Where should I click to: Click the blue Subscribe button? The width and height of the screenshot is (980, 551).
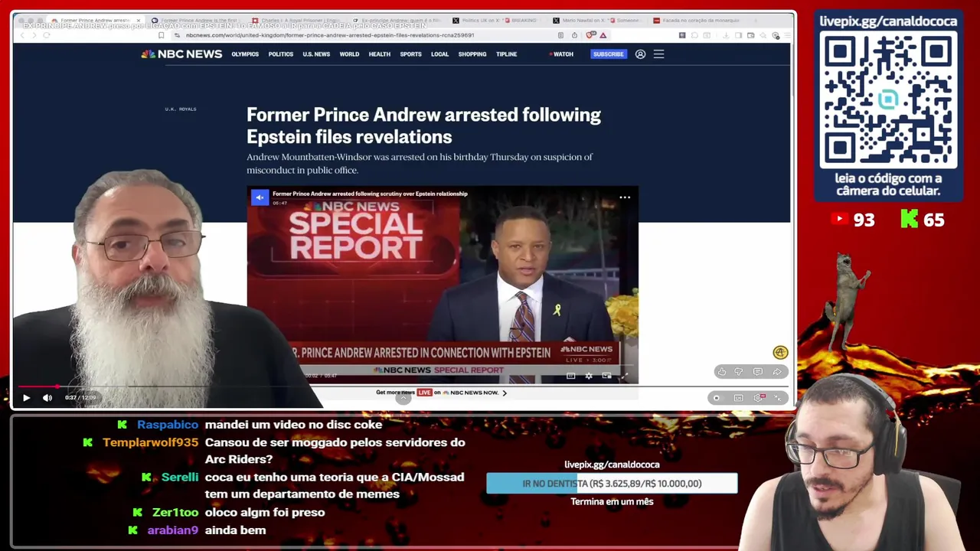coord(609,54)
